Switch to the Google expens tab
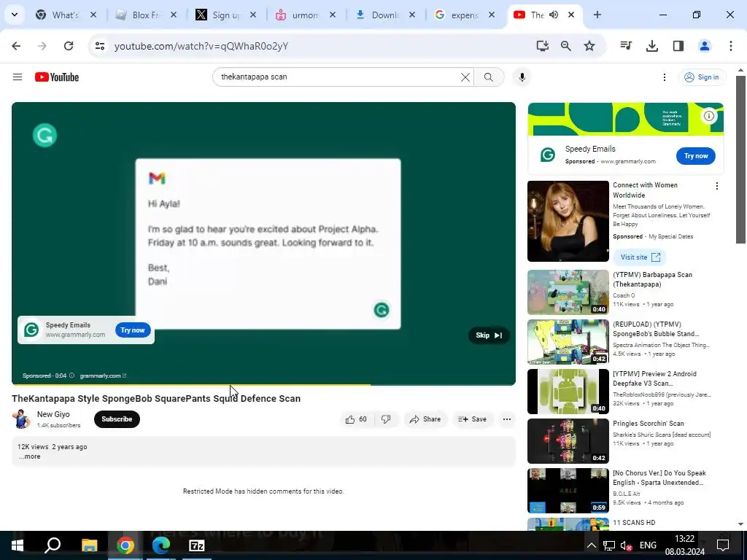 465,15
